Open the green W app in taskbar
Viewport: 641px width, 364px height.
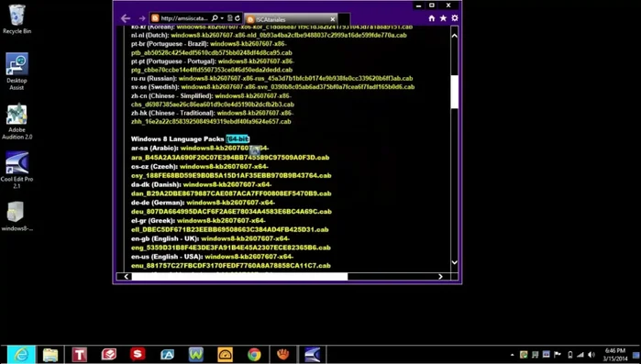(x=196, y=354)
